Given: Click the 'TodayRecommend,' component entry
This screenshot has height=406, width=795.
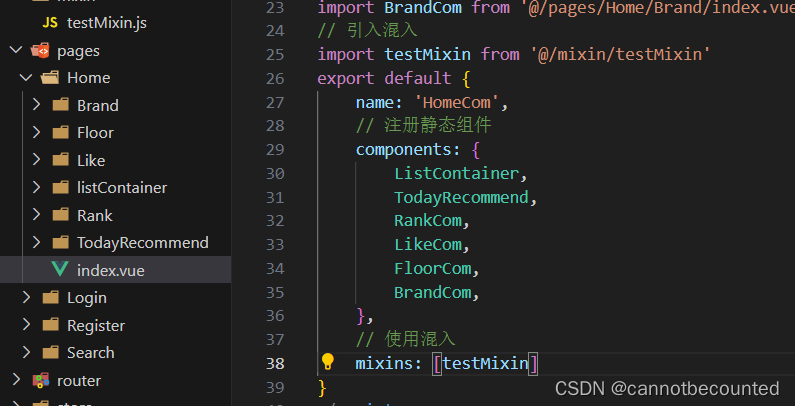Looking at the screenshot, I should (x=465, y=197).
